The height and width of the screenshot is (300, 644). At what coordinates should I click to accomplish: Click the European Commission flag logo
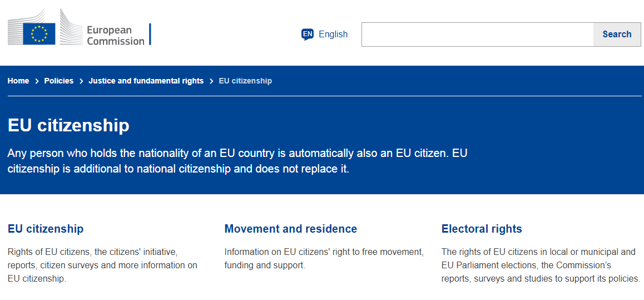coord(39,34)
